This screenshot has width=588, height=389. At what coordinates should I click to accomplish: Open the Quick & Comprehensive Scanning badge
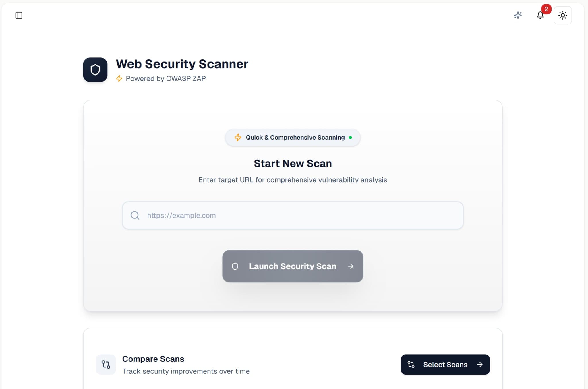point(292,137)
